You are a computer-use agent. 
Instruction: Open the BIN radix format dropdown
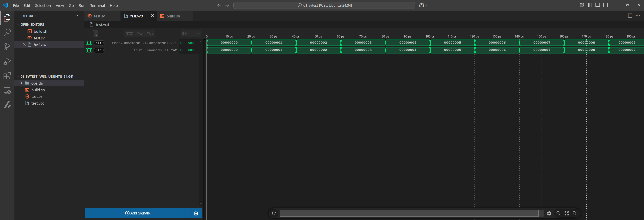pyautogui.click(x=191, y=33)
